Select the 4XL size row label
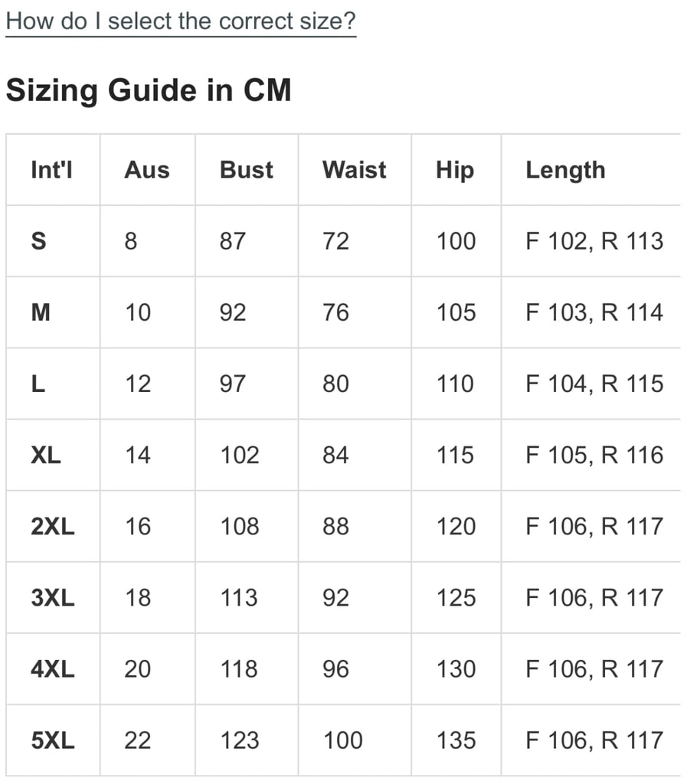This screenshot has width=687, height=784. click(x=53, y=669)
